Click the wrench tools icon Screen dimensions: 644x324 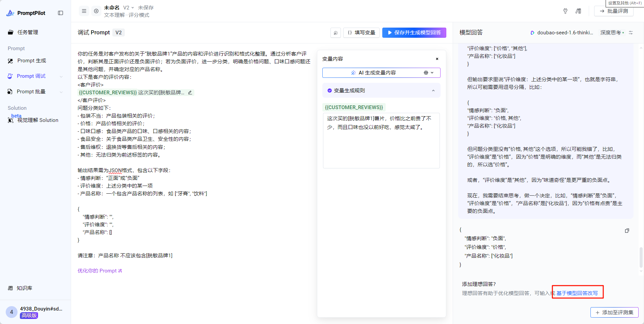coord(566,11)
